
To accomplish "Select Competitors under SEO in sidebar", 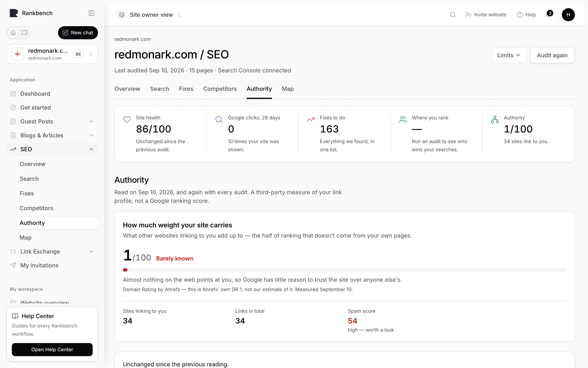I will (57, 208).
